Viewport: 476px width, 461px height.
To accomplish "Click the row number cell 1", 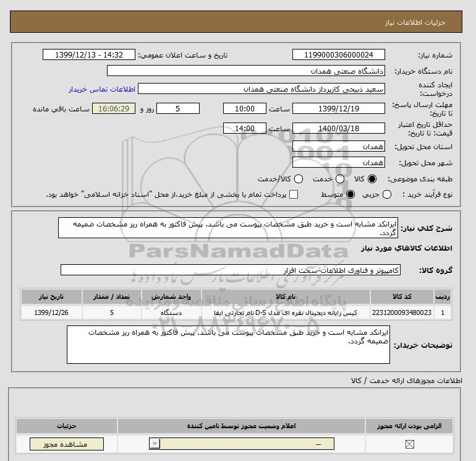I will pos(443,312).
